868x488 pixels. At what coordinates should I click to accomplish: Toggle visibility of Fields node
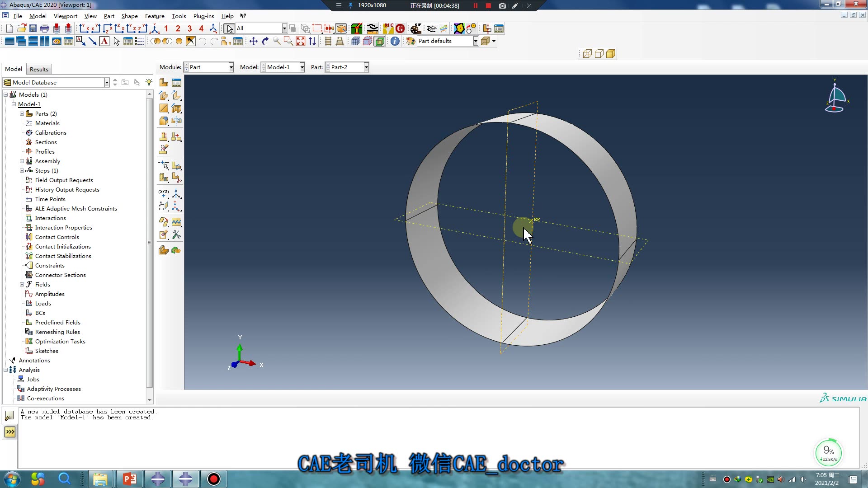pyautogui.click(x=21, y=284)
